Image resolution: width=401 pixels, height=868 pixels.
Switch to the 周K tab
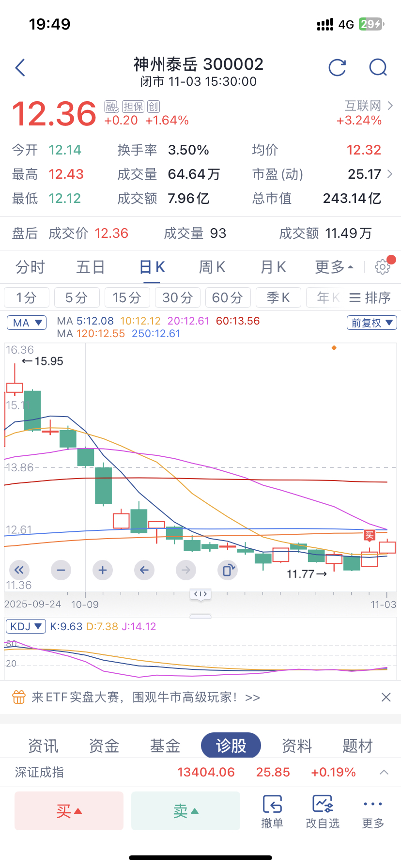tap(212, 267)
